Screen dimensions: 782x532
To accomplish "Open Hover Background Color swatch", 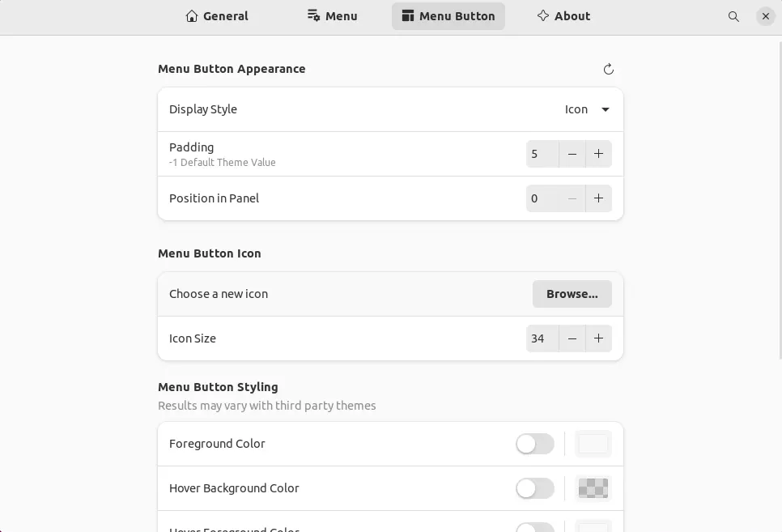I will (593, 488).
